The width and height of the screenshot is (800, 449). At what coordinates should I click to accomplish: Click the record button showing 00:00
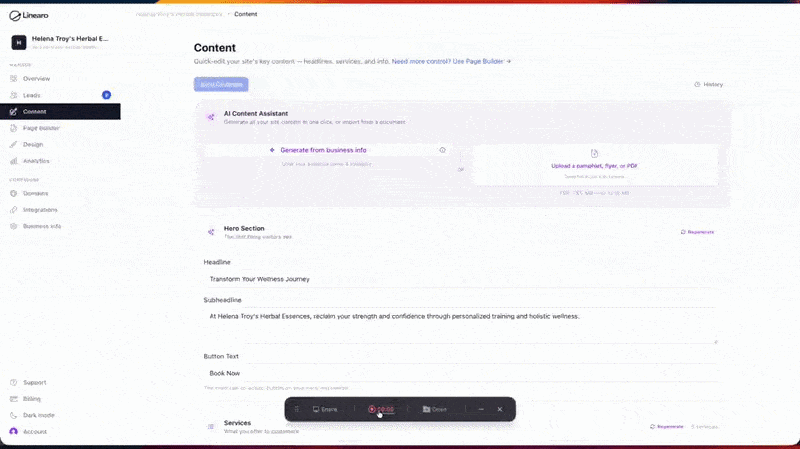click(x=381, y=409)
